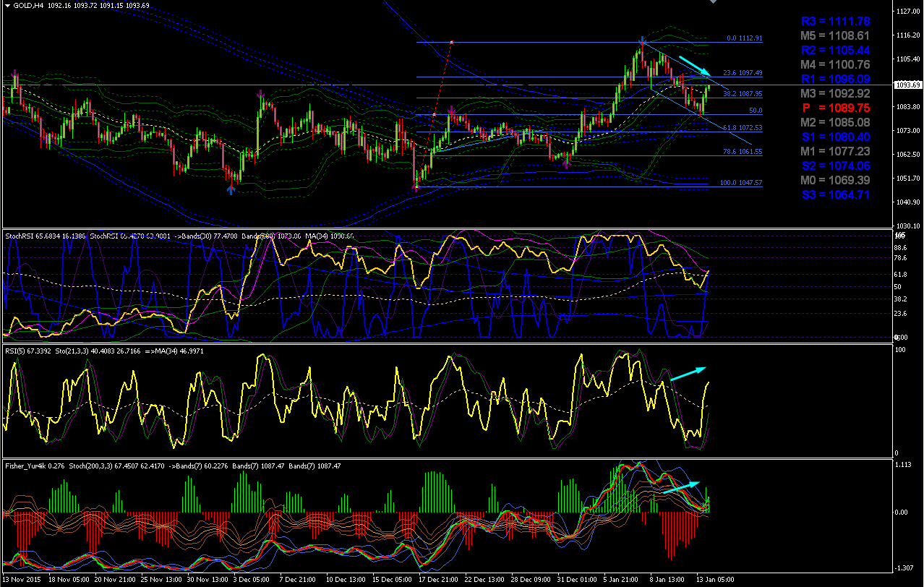The image size is (924, 587).
Task: Click 1030.10 on the price scale
Action: 907,226
